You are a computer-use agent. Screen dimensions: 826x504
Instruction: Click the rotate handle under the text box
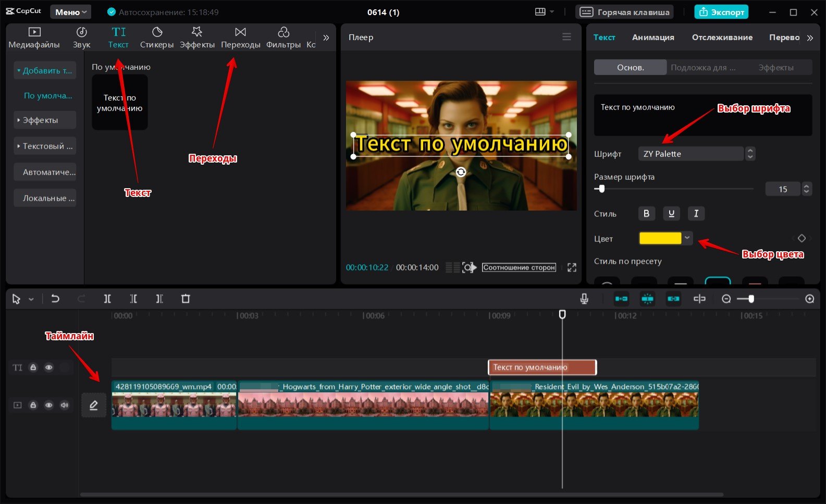461,172
